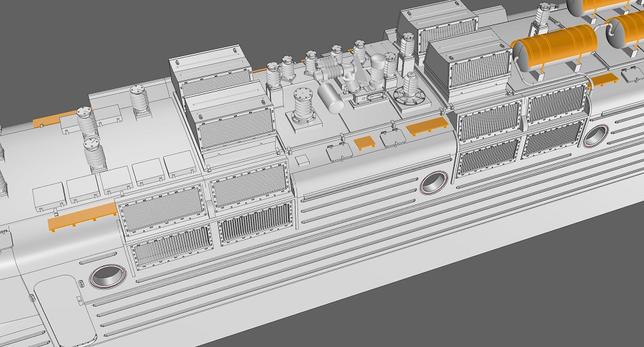Click the small orange panel at roof center

point(365,142)
